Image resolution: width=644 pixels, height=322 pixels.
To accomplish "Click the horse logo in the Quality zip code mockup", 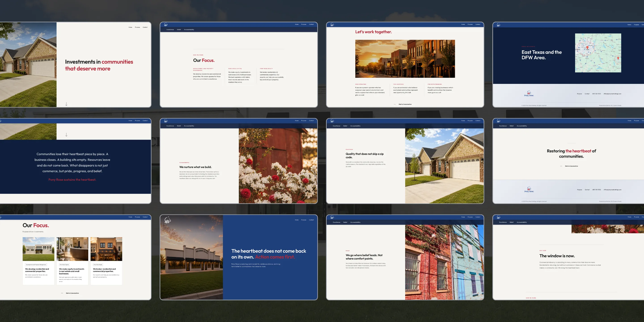I will click(332, 121).
